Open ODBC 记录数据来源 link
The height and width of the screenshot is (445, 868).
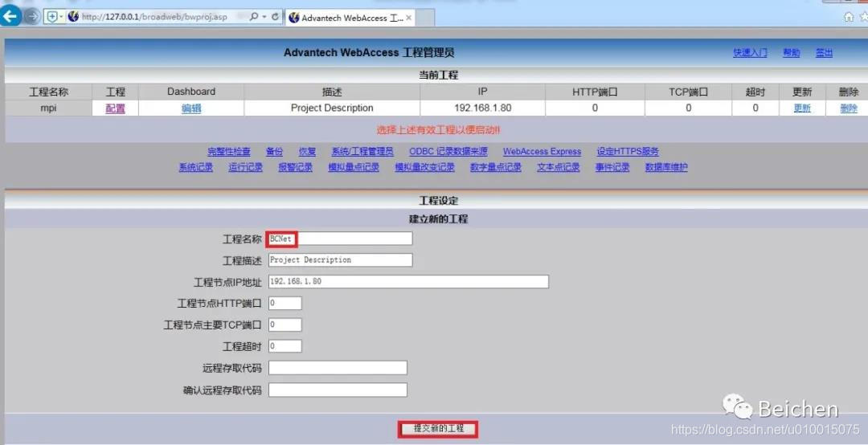point(448,151)
